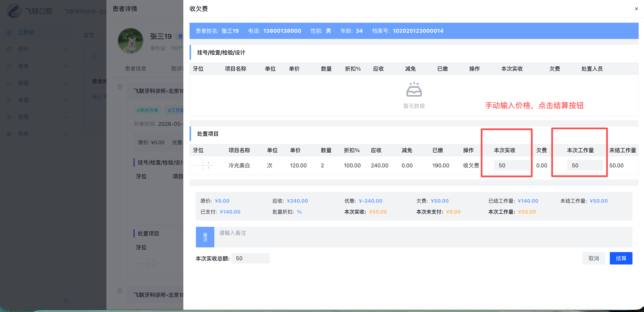Click 本次工作量 input for 冷光美白
This screenshot has width=644, height=312.
[585, 165]
